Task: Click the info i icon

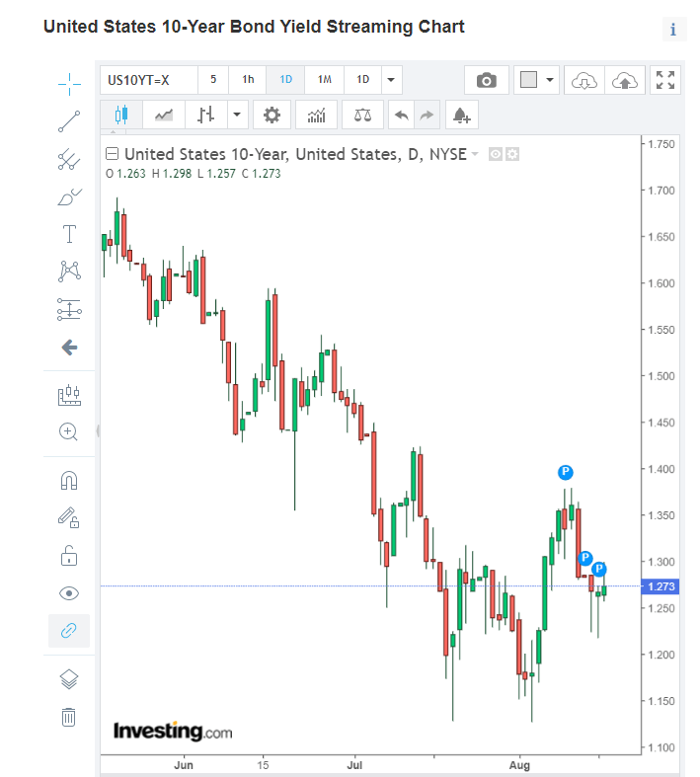Action: (x=673, y=30)
